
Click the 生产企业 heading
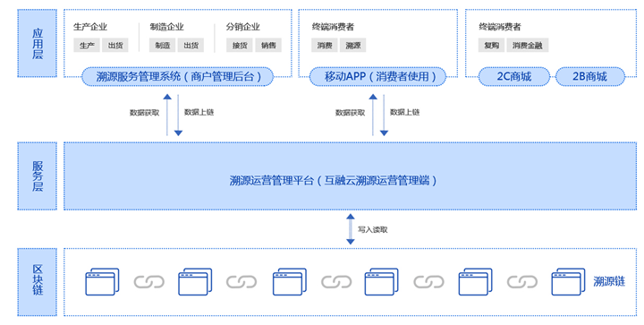pyautogui.click(x=90, y=27)
